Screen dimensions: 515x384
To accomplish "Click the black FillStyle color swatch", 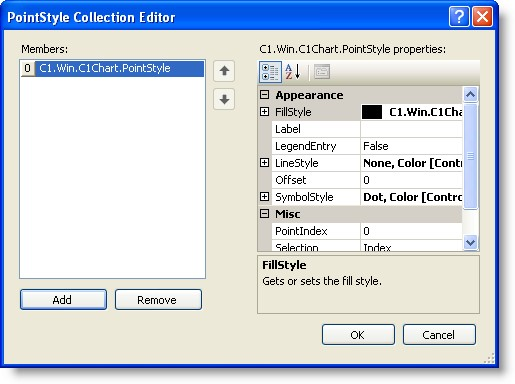I will coord(372,112).
